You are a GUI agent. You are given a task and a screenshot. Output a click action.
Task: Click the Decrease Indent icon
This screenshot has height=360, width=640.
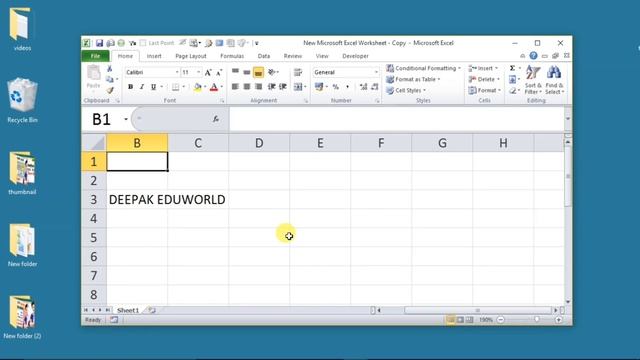pos(271,87)
